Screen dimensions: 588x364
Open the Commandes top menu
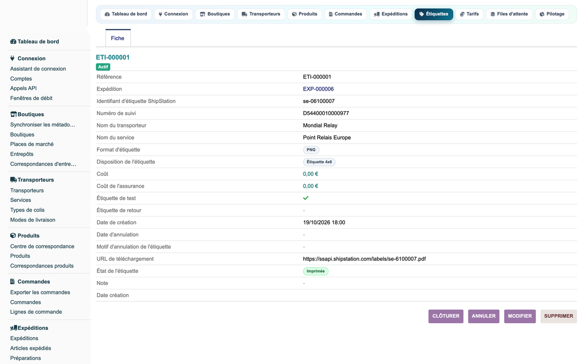pos(346,14)
